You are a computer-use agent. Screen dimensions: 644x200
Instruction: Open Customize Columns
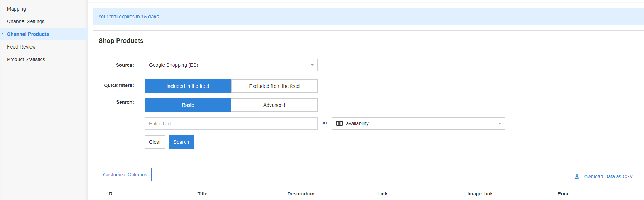coord(125,175)
